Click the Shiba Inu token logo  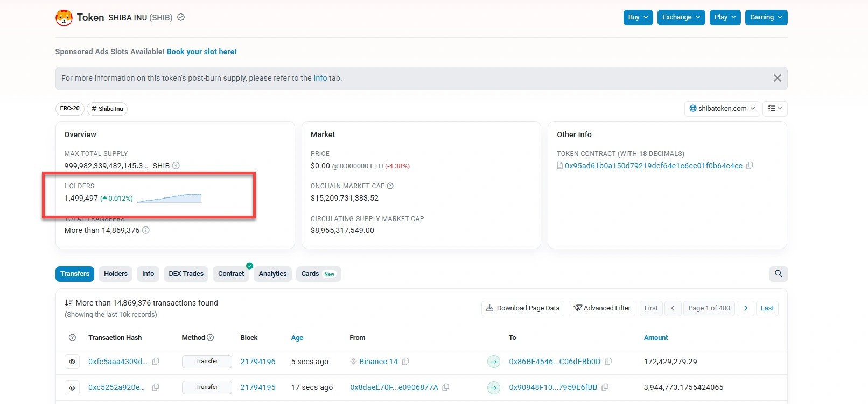(x=64, y=18)
